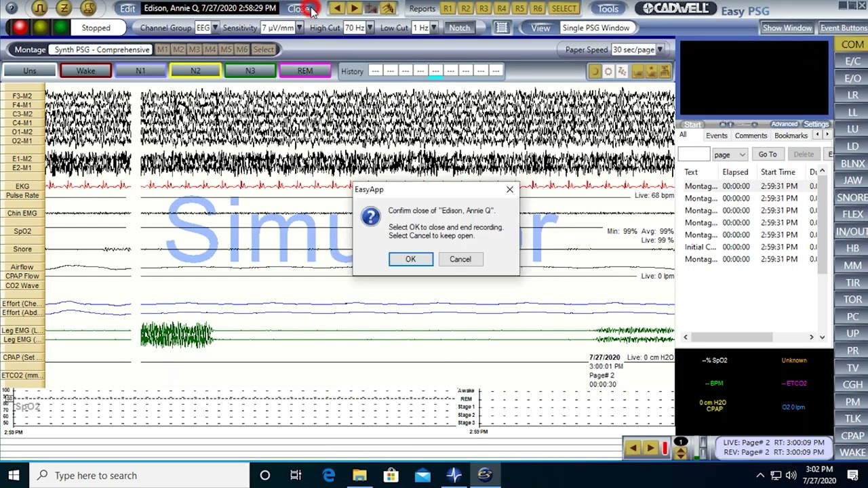Click the Windows Start button
The image size is (868, 488).
[x=14, y=475]
